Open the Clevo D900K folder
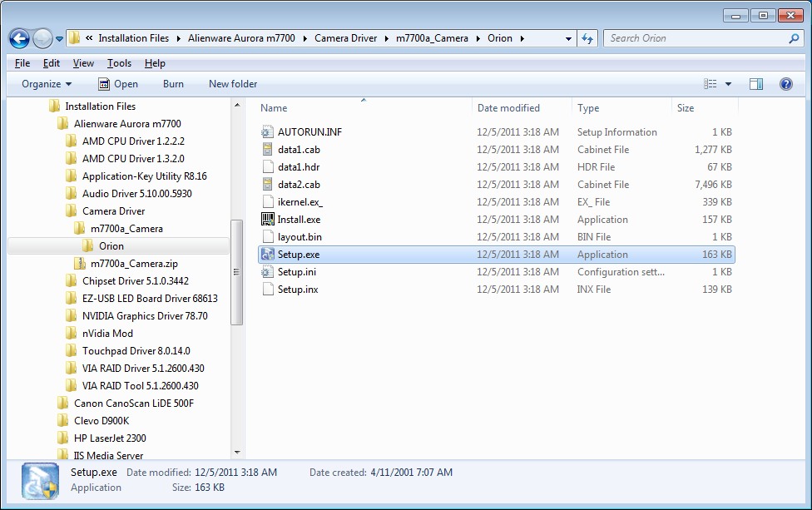 (93, 421)
